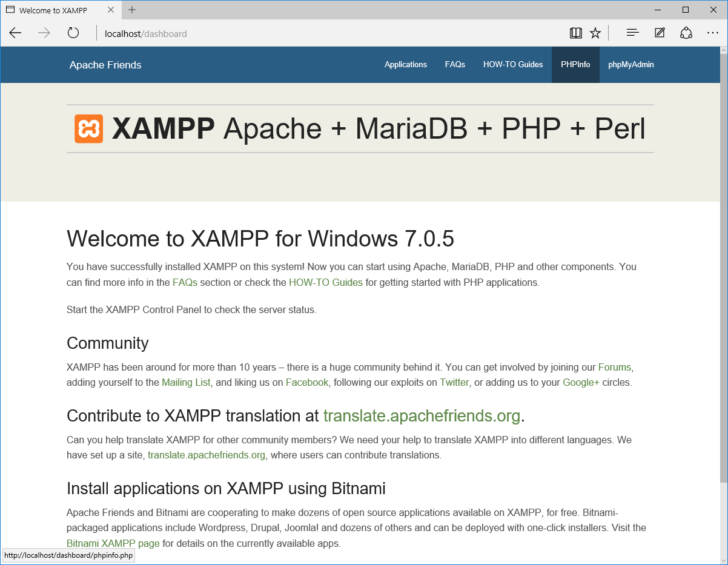Image resolution: width=728 pixels, height=565 pixels.
Task: Click the Make a Web Note icon
Action: (660, 33)
